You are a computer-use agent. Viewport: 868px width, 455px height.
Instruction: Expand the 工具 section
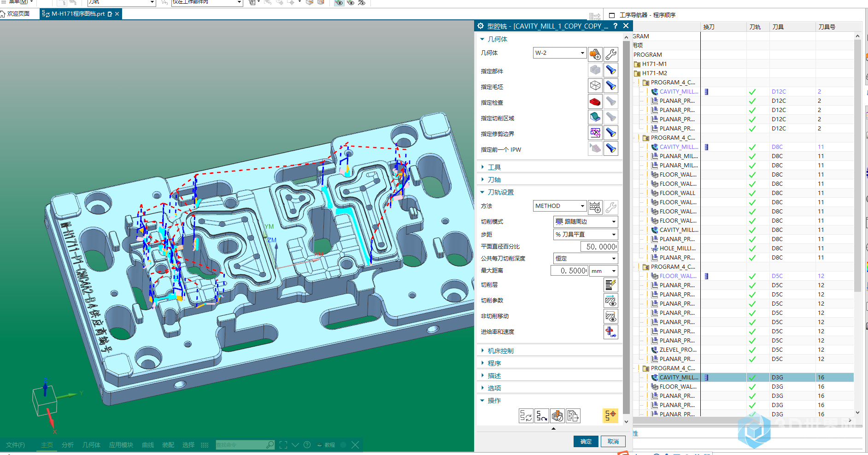point(494,167)
